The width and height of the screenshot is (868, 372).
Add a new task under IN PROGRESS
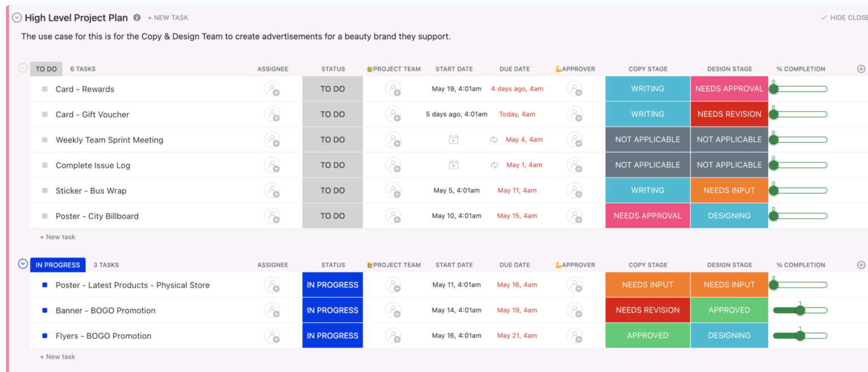point(57,356)
